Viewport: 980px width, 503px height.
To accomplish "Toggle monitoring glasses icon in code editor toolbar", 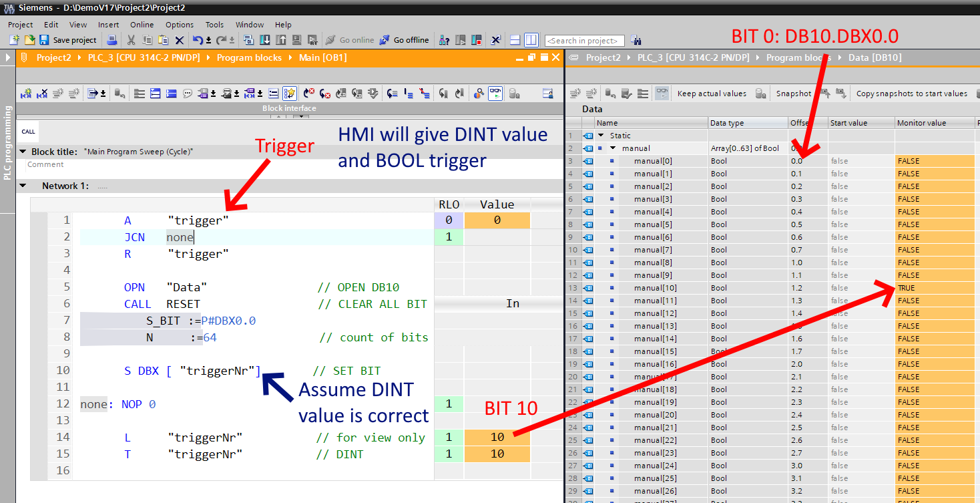I will [495, 94].
